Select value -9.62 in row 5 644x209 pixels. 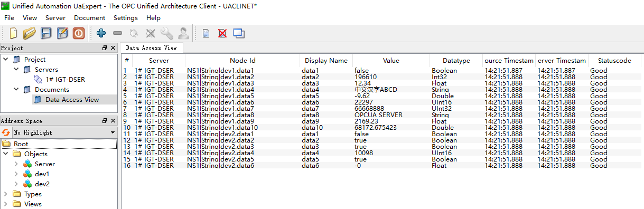pos(362,96)
